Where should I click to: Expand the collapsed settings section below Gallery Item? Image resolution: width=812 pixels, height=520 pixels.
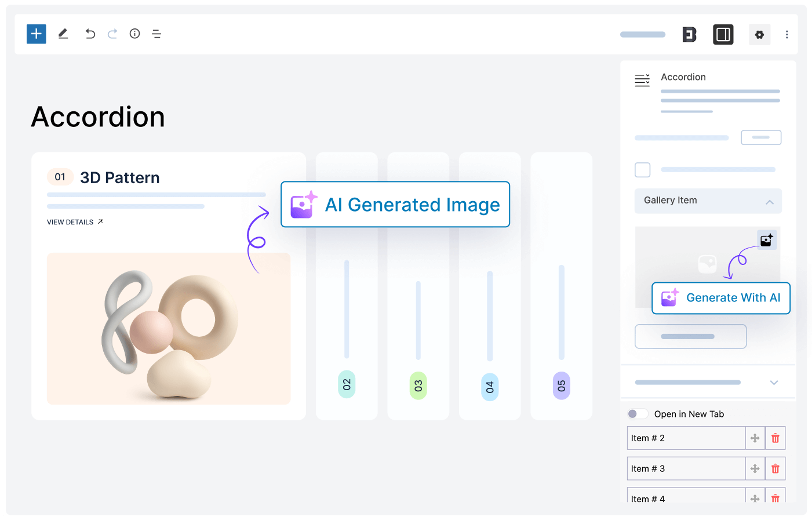pos(774,382)
